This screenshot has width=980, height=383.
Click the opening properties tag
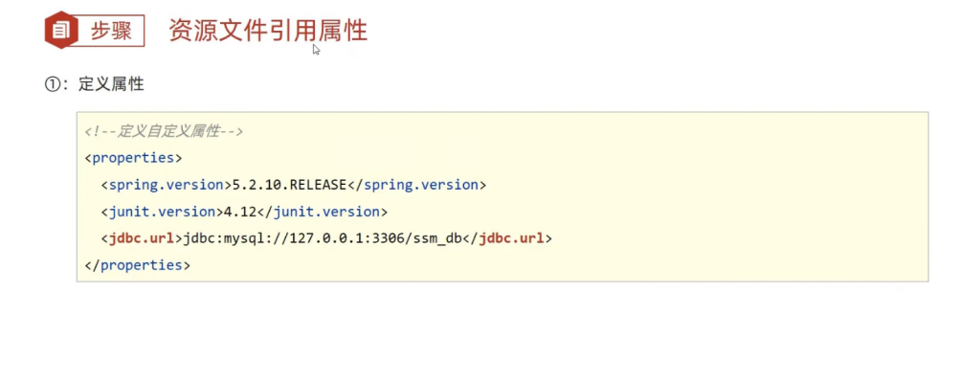(133, 158)
